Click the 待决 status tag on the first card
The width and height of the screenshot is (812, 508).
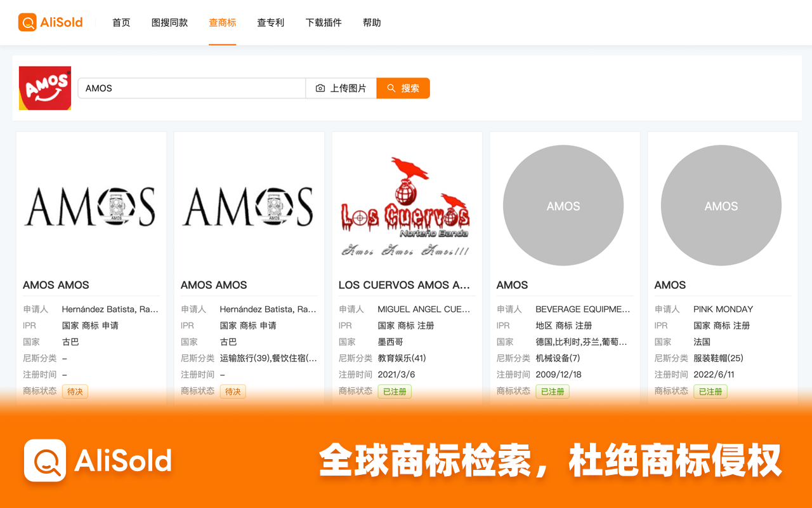click(x=75, y=391)
